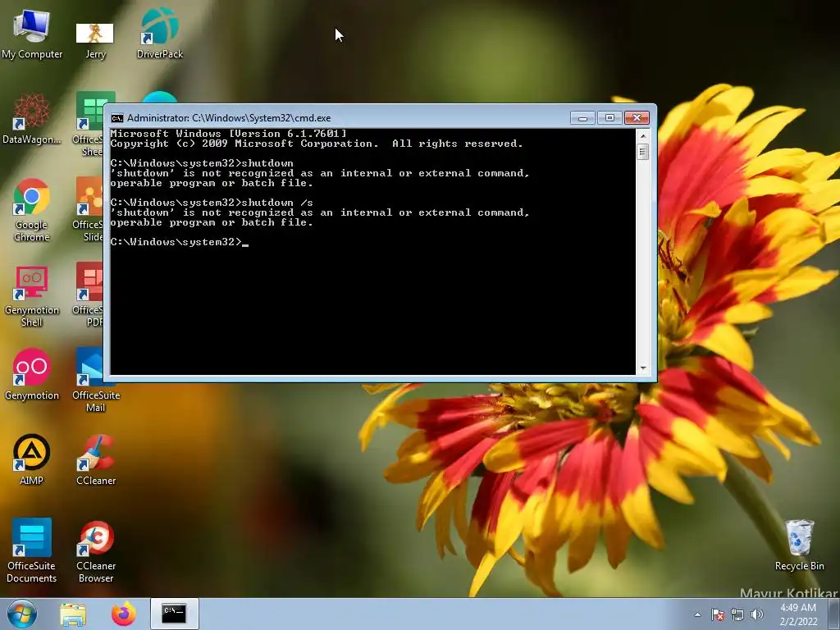Maximize the cmd.exe window
The image size is (840, 630).
click(609, 118)
